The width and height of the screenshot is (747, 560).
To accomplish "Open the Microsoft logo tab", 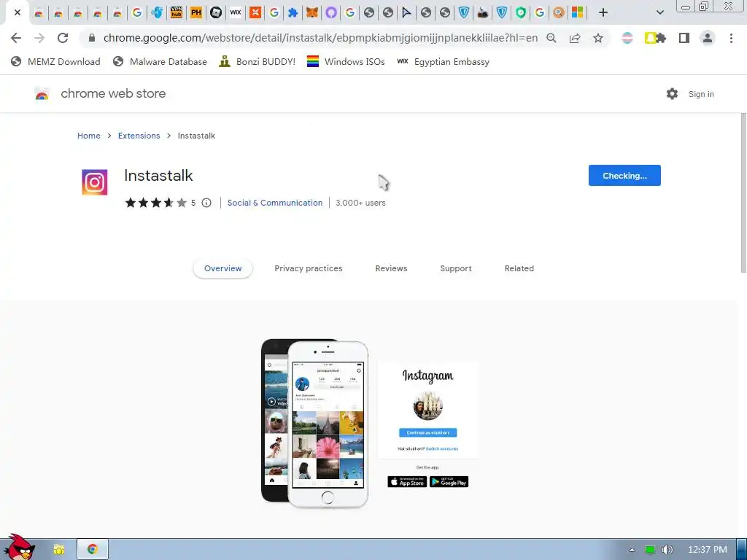I will [578, 13].
